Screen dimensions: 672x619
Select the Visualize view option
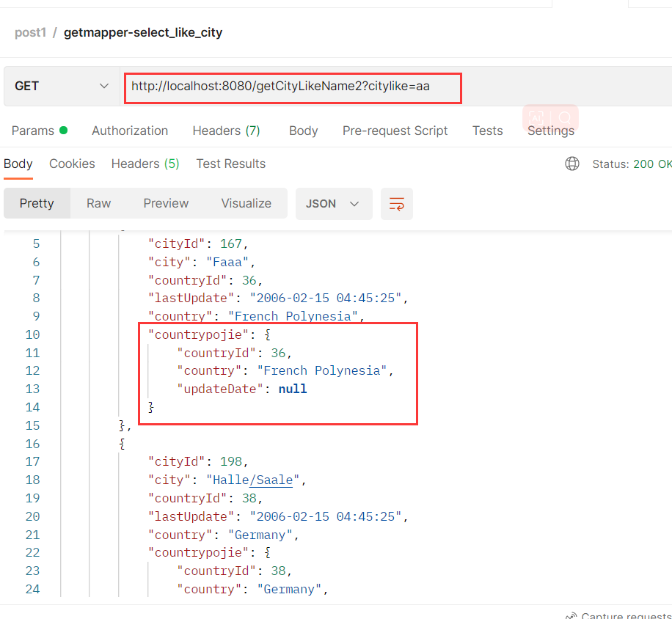pos(246,203)
